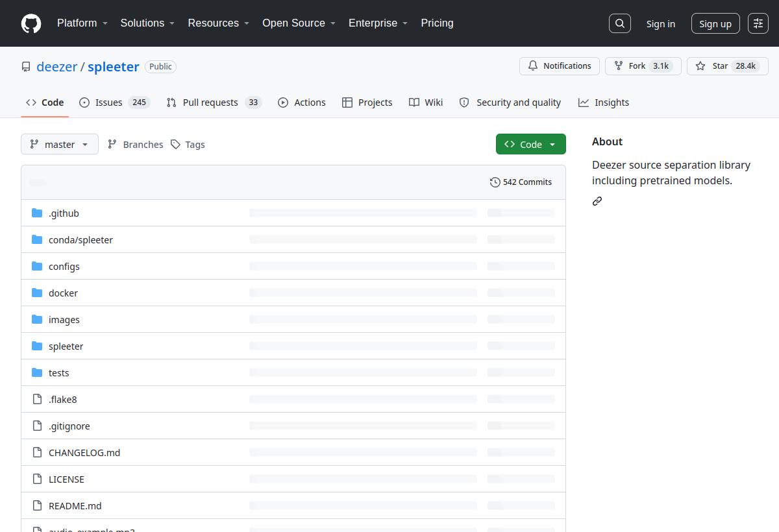Open the README.md file name
The width and height of the screenshot is (779, 532).
point(75,506)
